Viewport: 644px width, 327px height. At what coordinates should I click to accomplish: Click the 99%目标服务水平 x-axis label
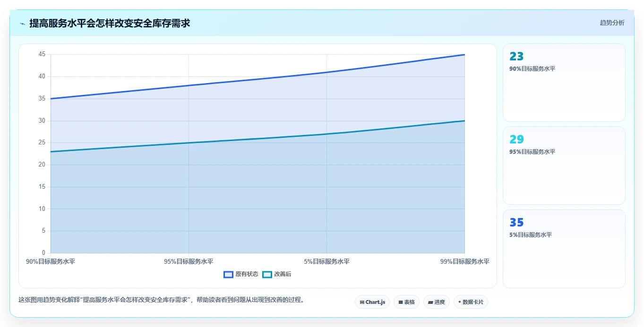pyautogui.click(x=464, y=261)
